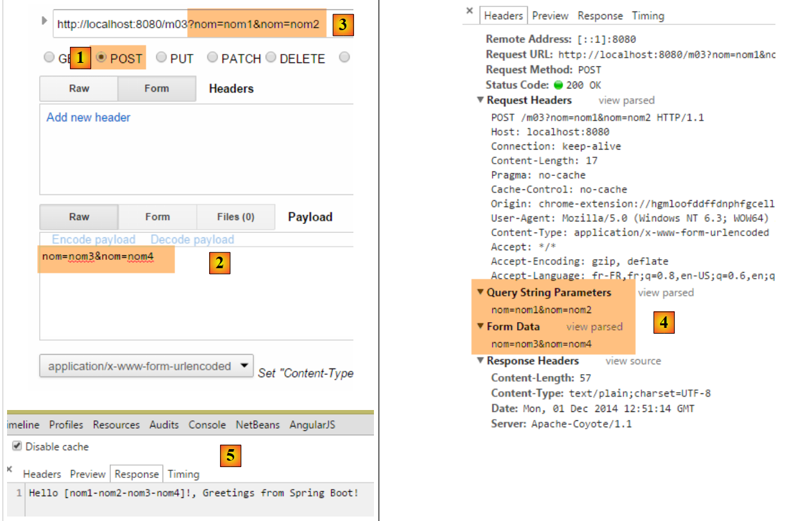Choose the DELETE radio button
Viewport: 812px width, 521px height.
tap(271, 58)
